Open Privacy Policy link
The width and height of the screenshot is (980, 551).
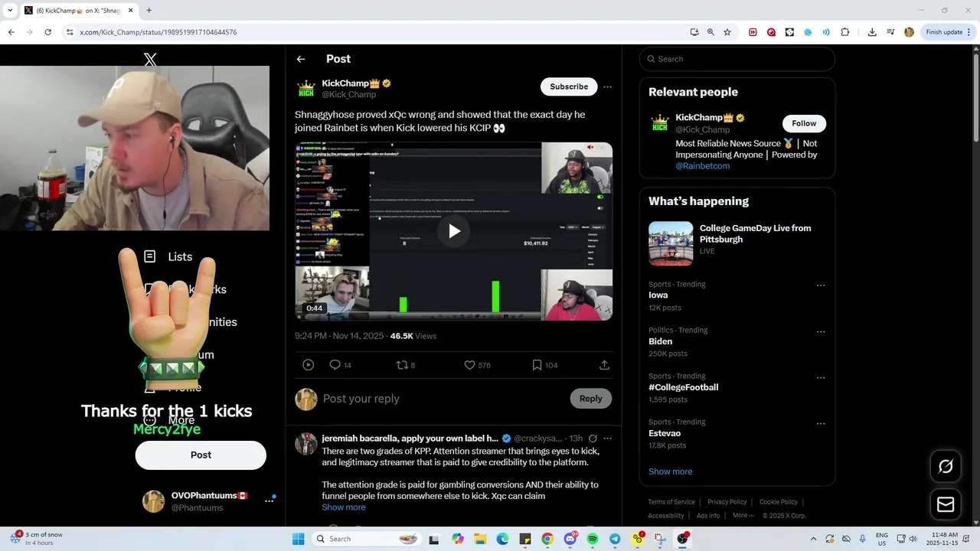point(727,502)
